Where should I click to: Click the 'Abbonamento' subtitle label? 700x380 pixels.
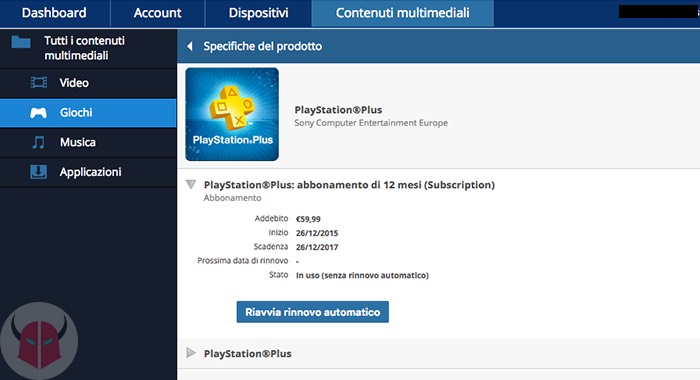pyautogui.click(x=233, y=198)
